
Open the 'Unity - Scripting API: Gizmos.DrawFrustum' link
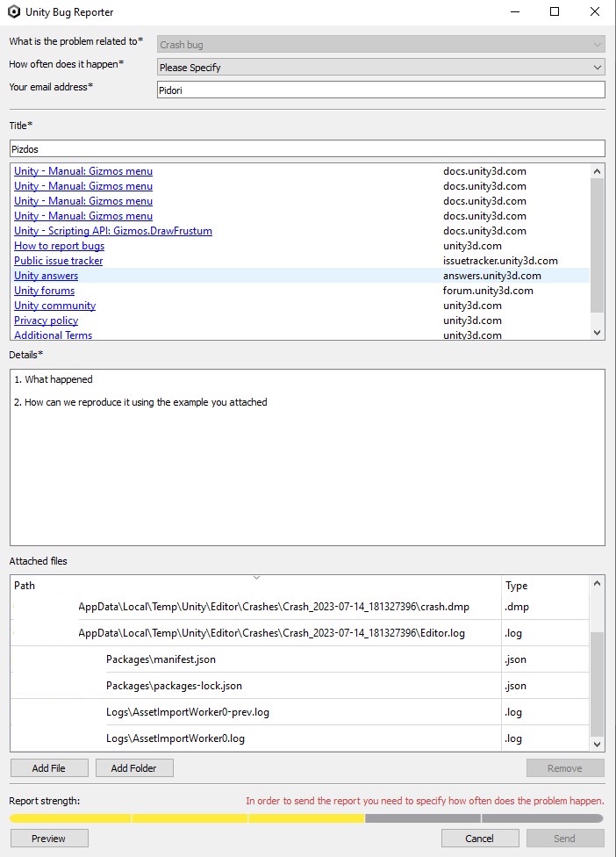[x=113, y=231]
